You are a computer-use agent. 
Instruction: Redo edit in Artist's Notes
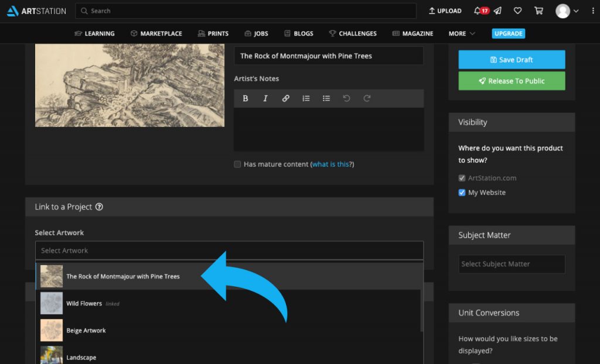point(367,98)
